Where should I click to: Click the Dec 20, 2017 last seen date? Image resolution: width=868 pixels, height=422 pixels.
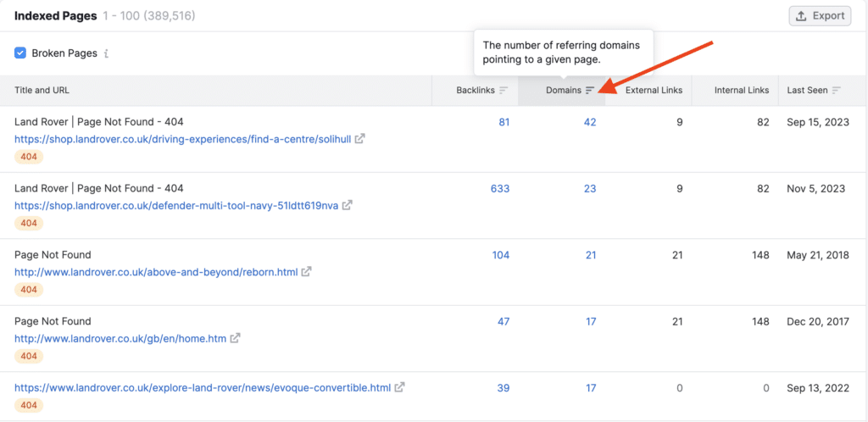(x=818, y=321)
